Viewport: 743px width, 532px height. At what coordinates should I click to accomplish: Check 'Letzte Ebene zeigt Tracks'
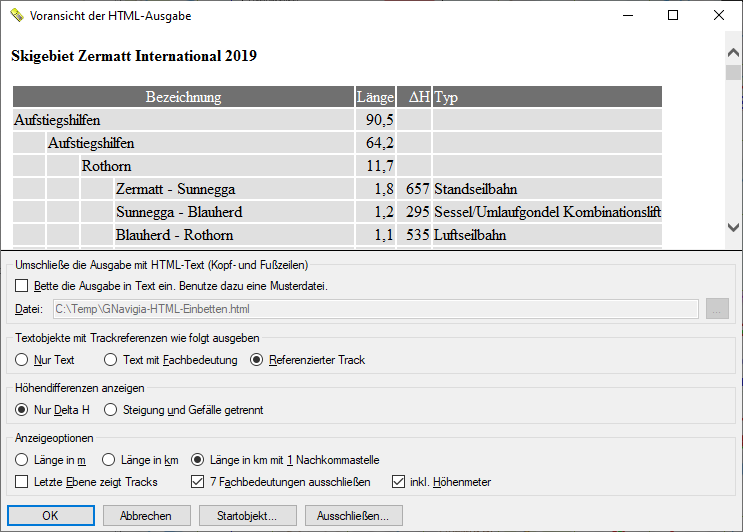coord(22,482)
